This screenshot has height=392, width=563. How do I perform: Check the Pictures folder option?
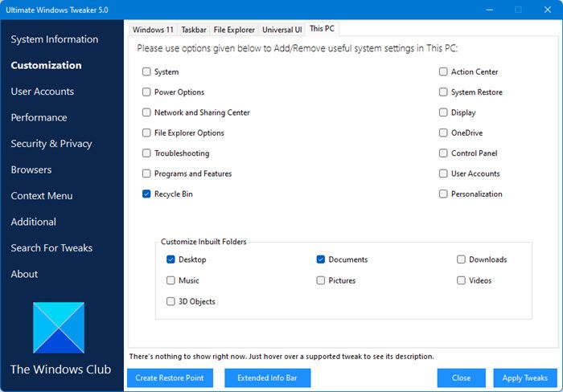point(321,280)
